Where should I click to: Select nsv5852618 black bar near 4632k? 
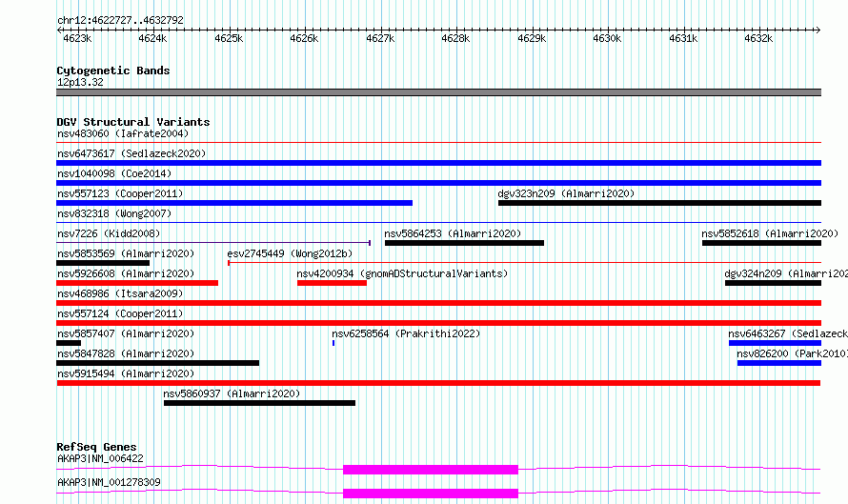pyautogui.click(x=761, y=243)
